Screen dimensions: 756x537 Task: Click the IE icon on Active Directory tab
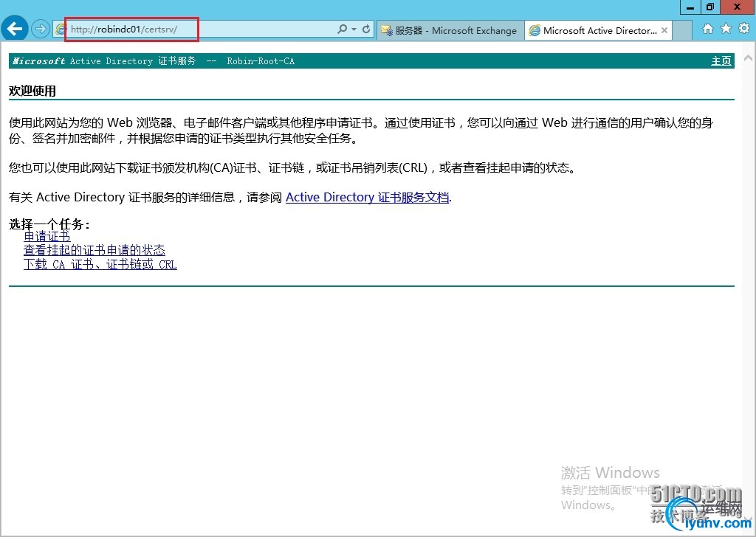(535, 30)
